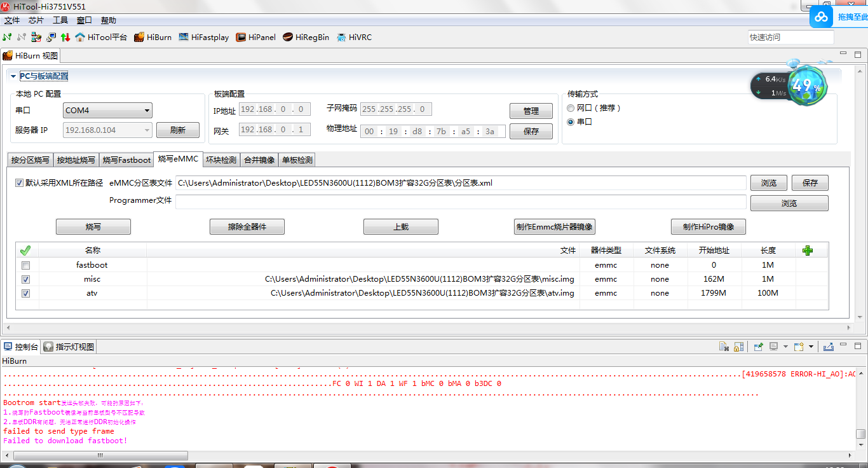The width and height of the screenshot is (868, 468).
Task: Uncheck the misc partition checkbox
Action: [25, 279]
